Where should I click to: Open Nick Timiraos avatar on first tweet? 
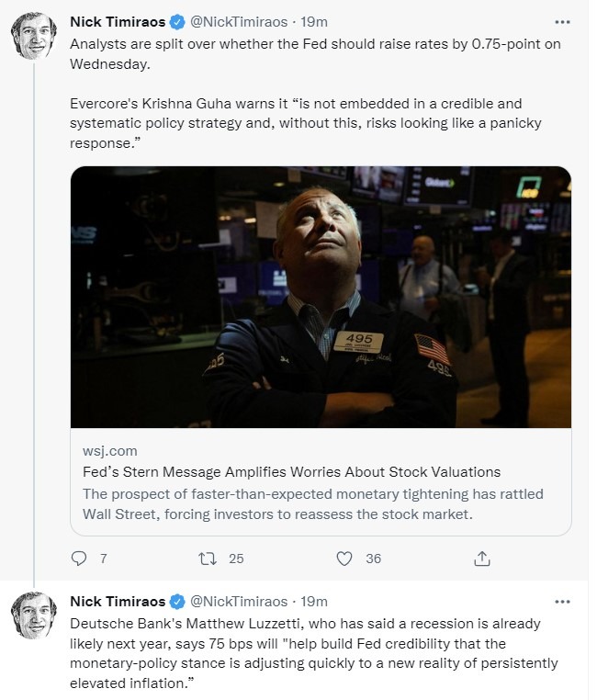[x=34, y=36]
